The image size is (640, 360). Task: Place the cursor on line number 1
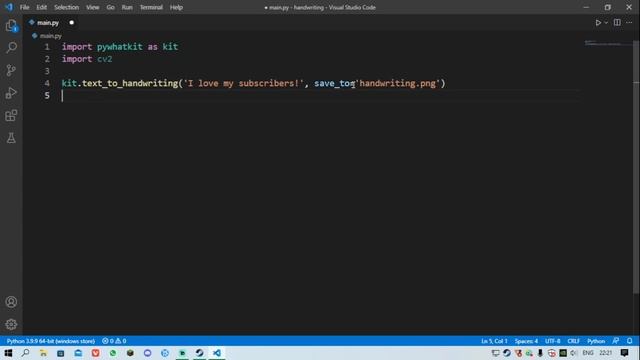click(47, 47)
